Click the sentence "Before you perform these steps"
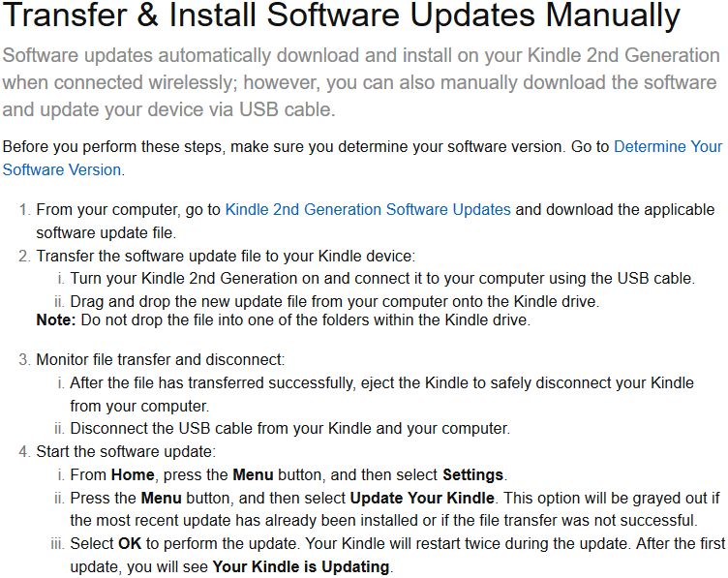The width and height of the screenshot is (728, 578). pos(306,147)
